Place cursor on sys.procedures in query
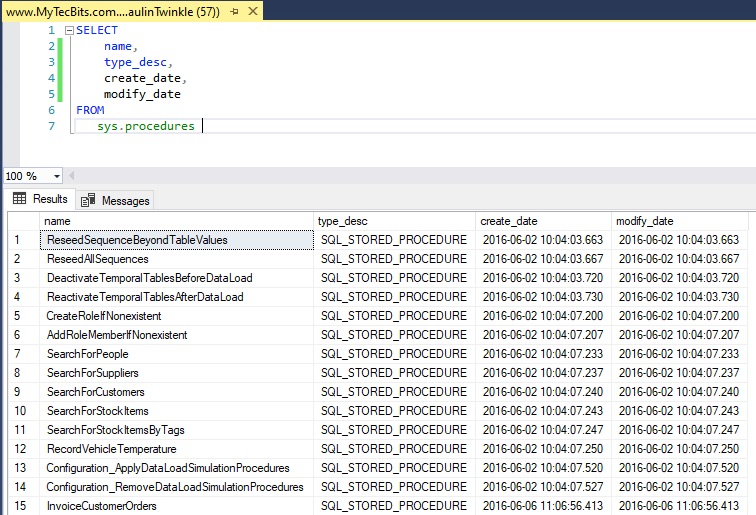Viewport: 756px width, 515px height. pyautogui.click(x=146, y=126)
